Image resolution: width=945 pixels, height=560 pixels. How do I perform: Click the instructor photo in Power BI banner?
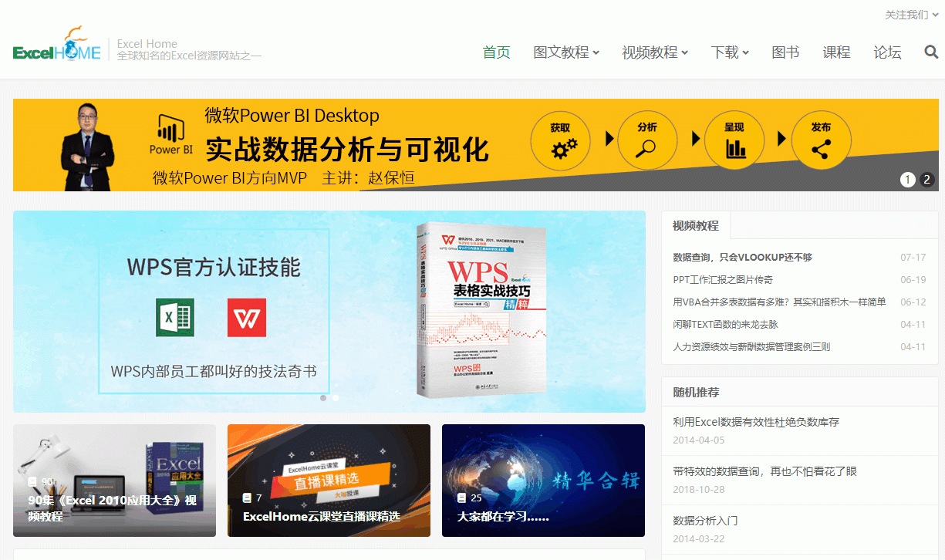[87, 146]
